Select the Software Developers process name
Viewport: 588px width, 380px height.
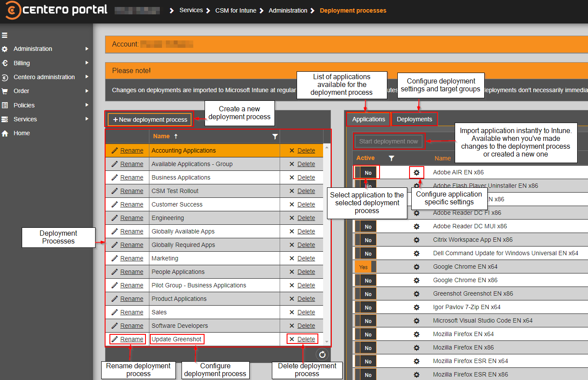click(180, 326)
